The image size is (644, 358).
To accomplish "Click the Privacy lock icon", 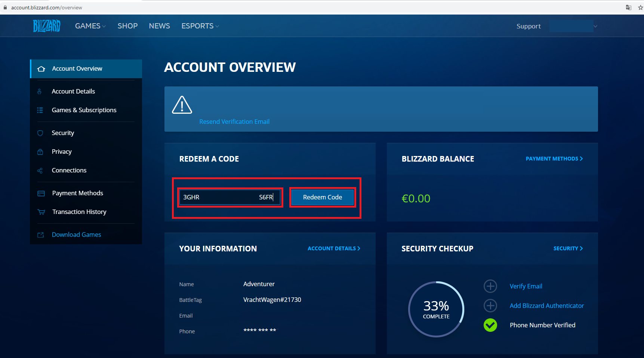I will [40, 152].
